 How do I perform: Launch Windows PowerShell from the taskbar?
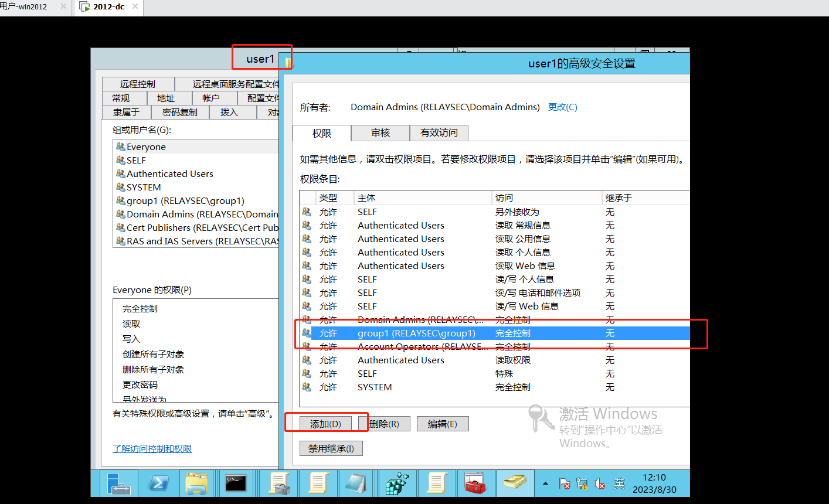(x=158, y=483)
